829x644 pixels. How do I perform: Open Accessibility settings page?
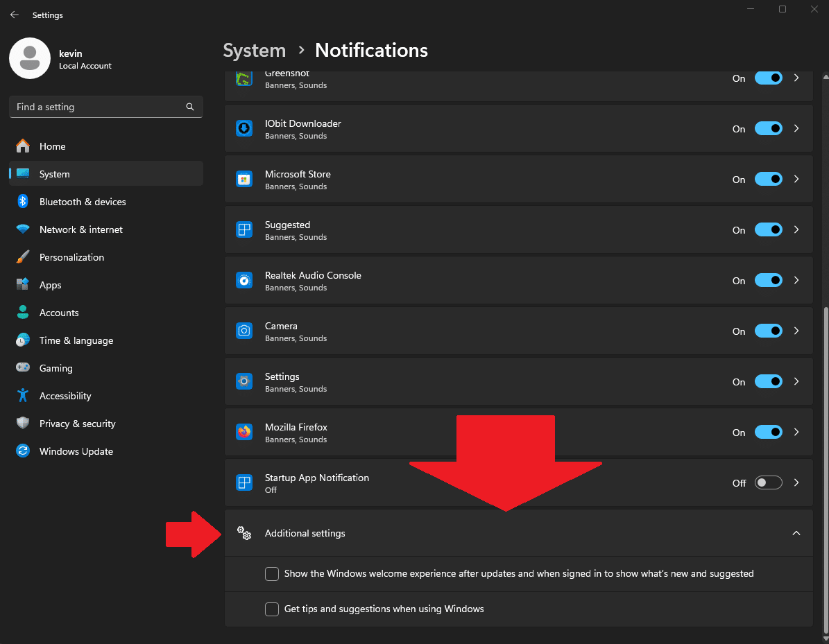(105, 396)
